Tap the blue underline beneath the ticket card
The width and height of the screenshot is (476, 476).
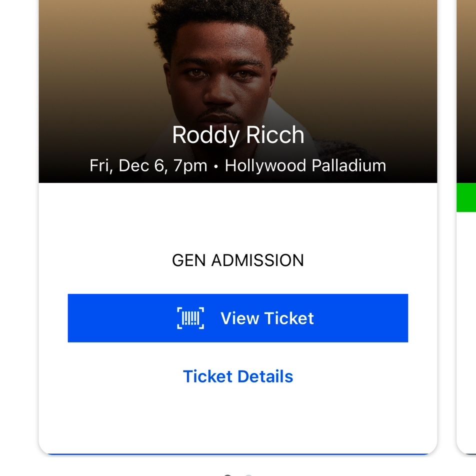point(237,454)
